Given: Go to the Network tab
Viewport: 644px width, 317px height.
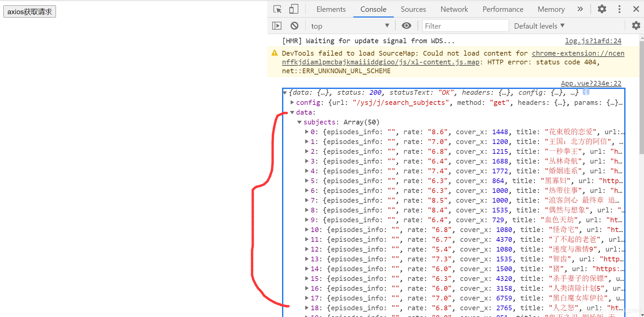Looking at the screenshot, I should point(454,9).
